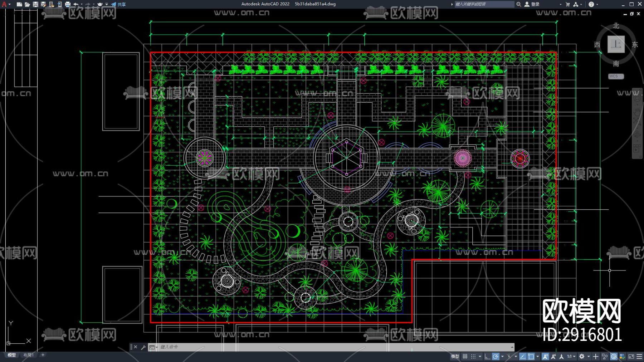644x362 pixels.
Task: Open the object snap settings dropdown
Action: (x=537, y=356)
